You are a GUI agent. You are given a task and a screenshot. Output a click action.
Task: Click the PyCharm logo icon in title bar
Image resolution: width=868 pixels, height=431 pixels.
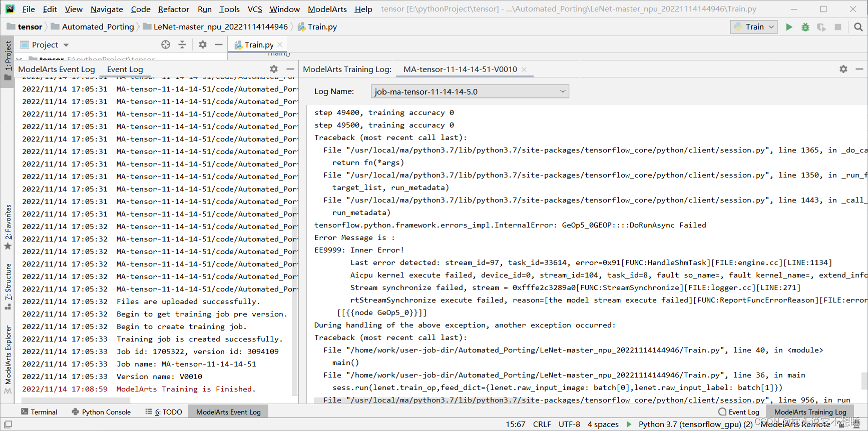pyautogui.click(x=10, y=9)
